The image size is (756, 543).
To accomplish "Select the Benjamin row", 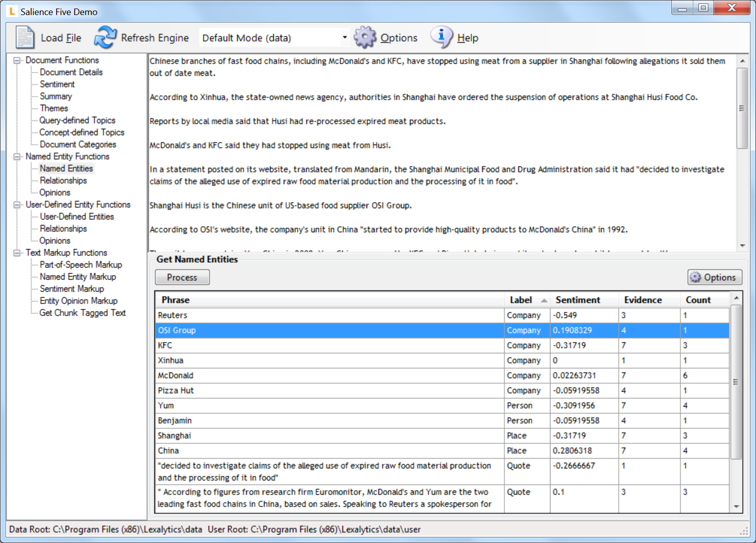I will pyautogui.click(x=442, y=421).
